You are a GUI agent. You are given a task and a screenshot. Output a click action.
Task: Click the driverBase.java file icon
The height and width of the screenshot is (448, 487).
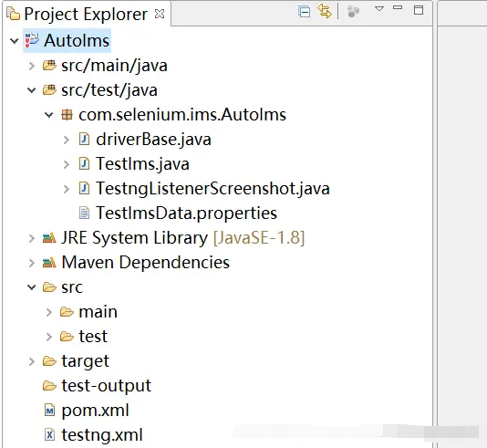point(84,139)
